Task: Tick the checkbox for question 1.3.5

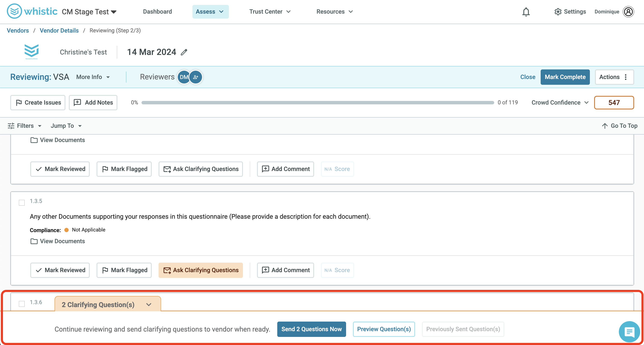Action: click(22, 202)
